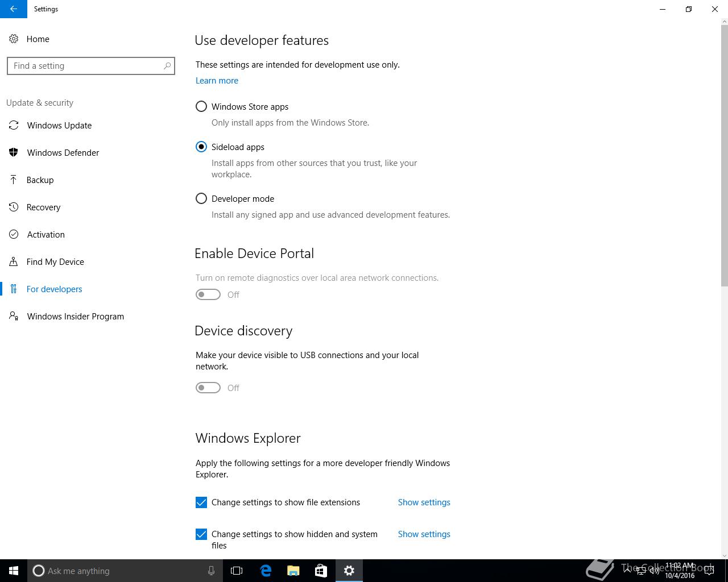Click the Cortana circle icon
728x582 pixels.
[39, 571]
